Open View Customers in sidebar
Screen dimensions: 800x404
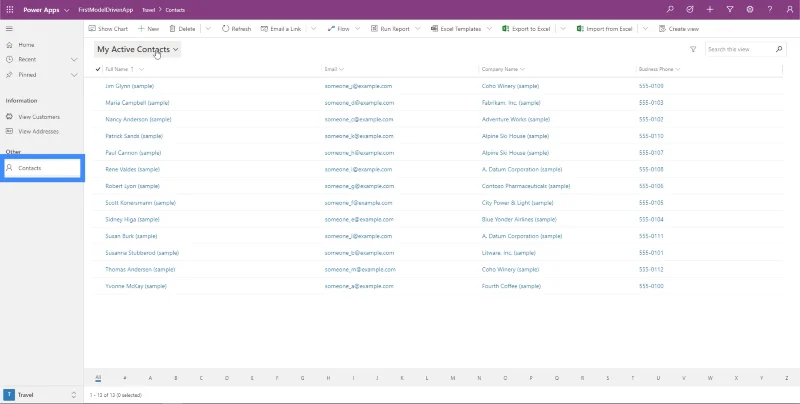[39, 117]
